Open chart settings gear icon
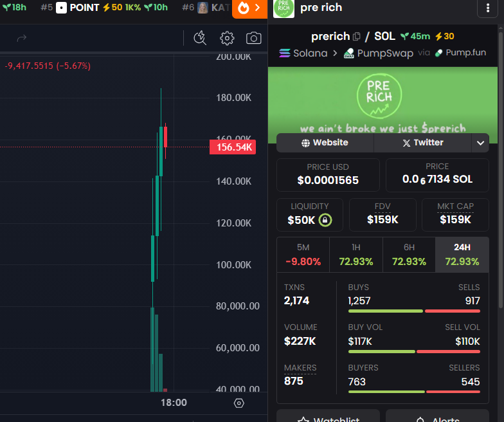The image size is (504, 422). coord(227,39)
